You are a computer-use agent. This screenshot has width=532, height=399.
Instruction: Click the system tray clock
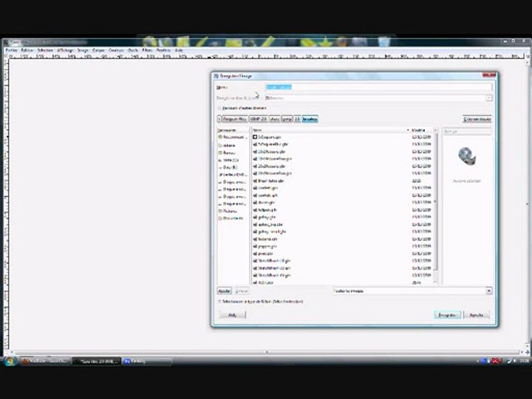[525, 361]
